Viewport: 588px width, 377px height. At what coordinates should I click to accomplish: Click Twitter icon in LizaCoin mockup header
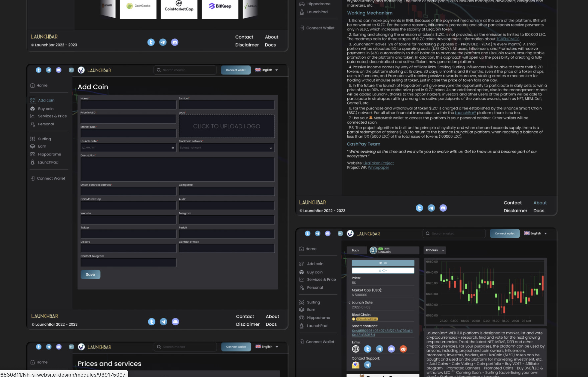tap(307, 233)
